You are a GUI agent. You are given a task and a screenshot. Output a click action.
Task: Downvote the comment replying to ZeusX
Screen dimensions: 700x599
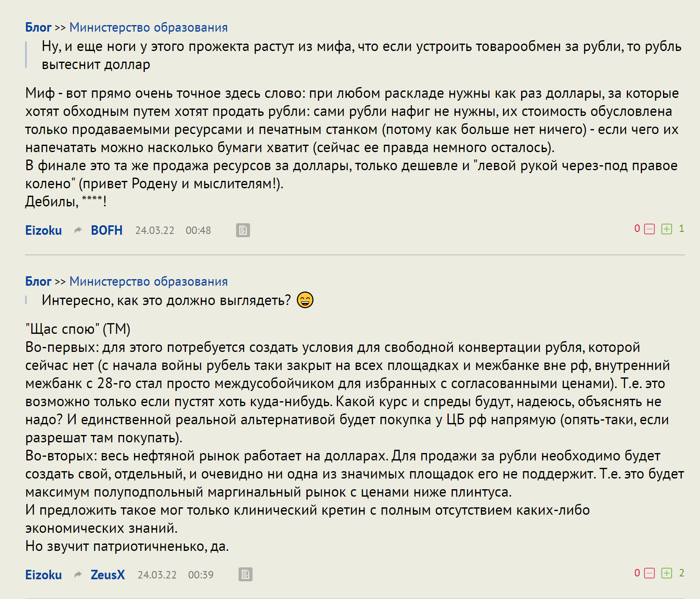(649, 573)
